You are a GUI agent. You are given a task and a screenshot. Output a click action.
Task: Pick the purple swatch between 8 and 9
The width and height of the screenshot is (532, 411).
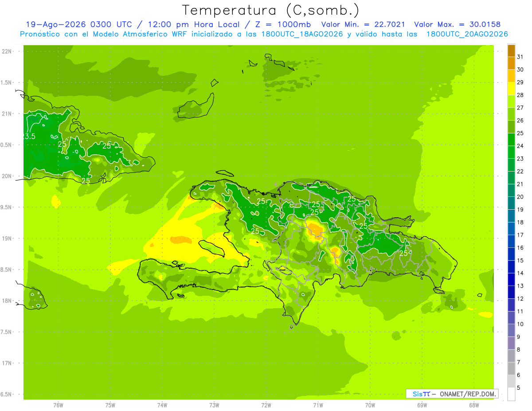pos(512,343)
